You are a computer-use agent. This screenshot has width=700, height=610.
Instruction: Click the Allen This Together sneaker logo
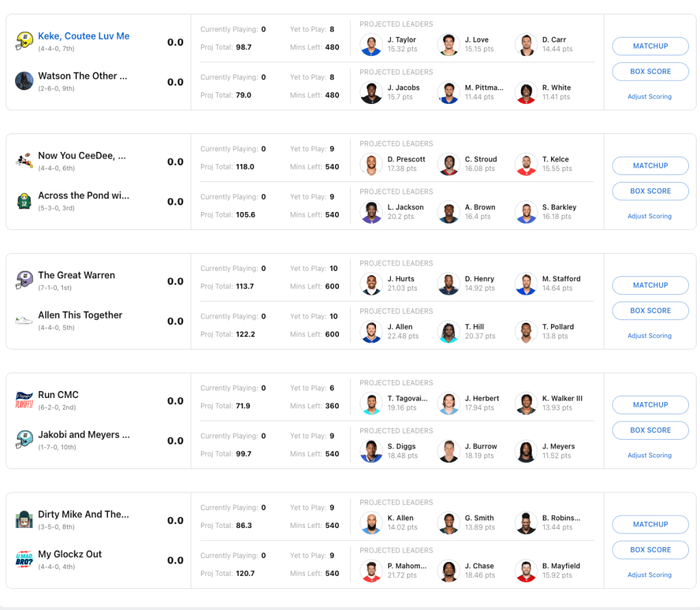pos(25,320)
